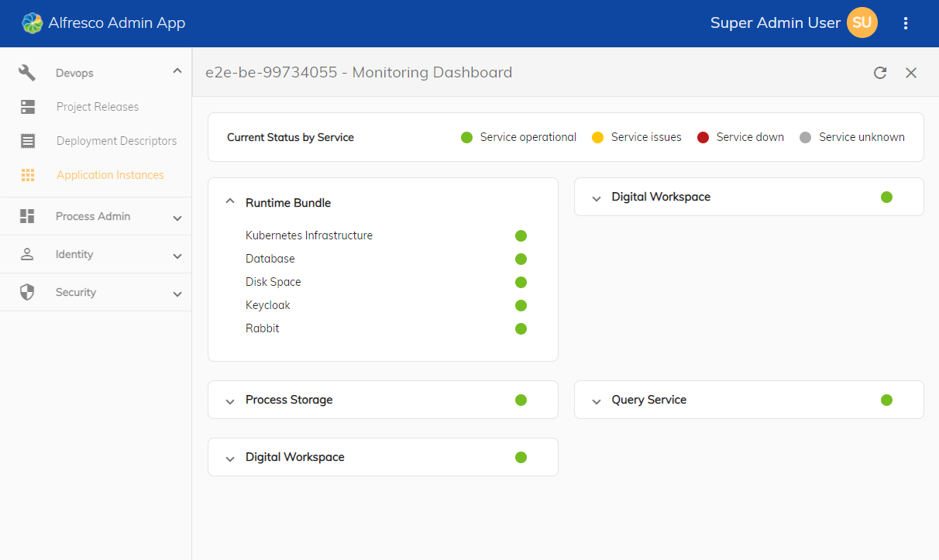Click the Process Admin sidebar icon

click(x=27, y=215)
